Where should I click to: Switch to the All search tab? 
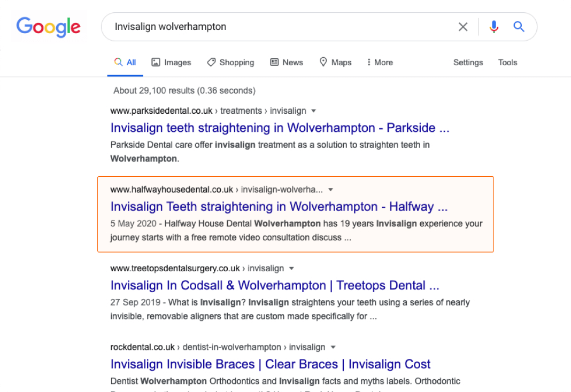pos(125,62)
